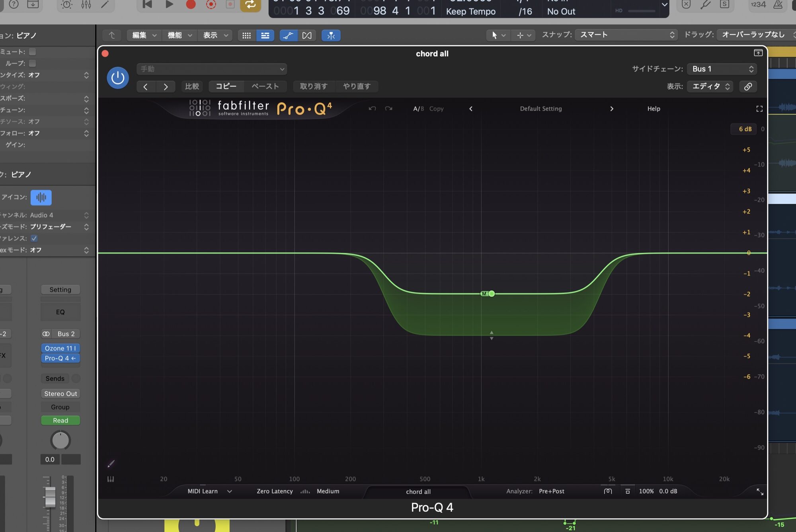Viewport: 796px width, 532px height.
Task: Click the FabFilter Copy A to B button
Action: click(436, 109)
